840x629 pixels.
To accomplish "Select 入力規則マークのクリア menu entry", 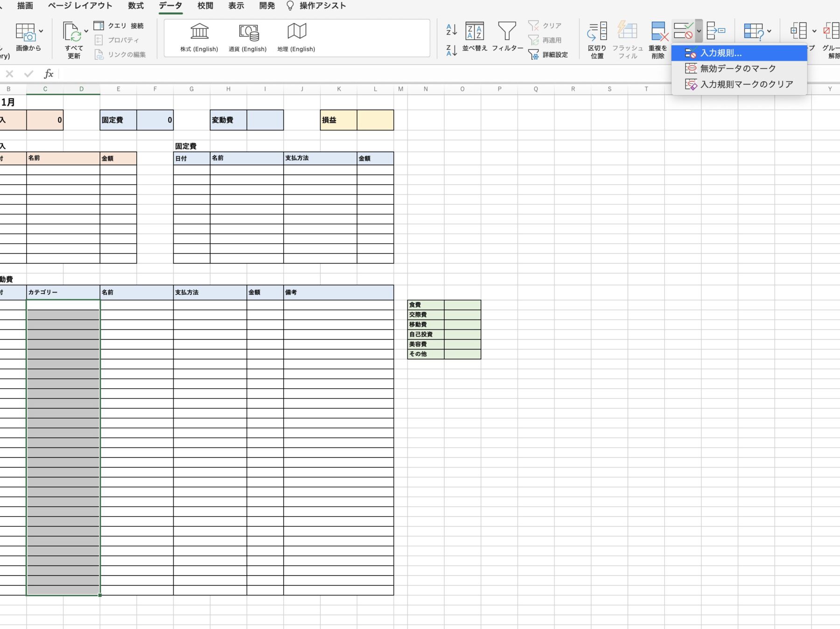I will coord(746,84).
